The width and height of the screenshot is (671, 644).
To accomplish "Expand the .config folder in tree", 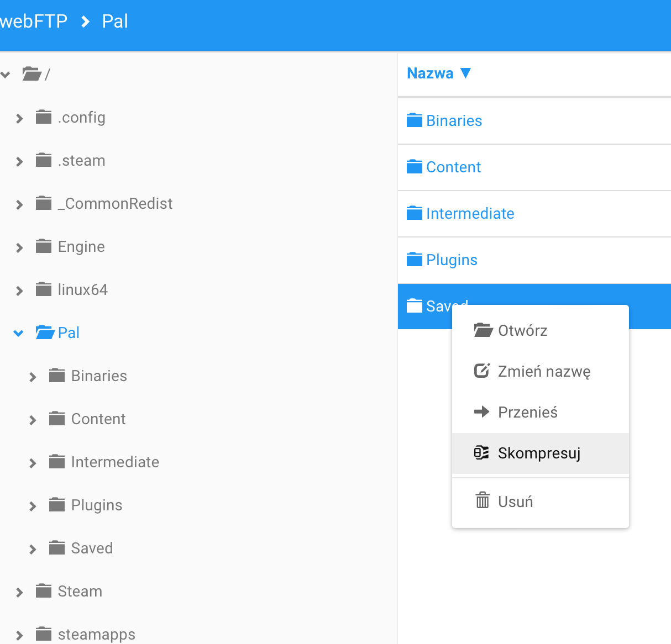I will (19, 118).
